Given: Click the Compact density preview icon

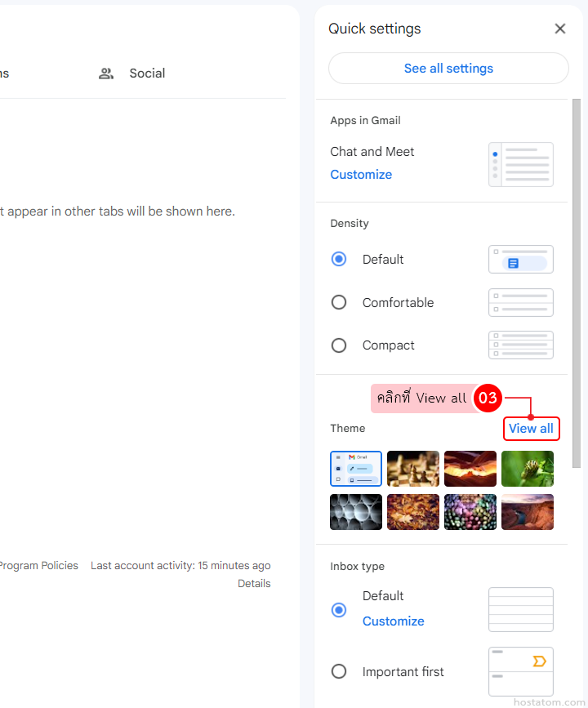Looking at the screenshot, I should click(x=520, y=345).
